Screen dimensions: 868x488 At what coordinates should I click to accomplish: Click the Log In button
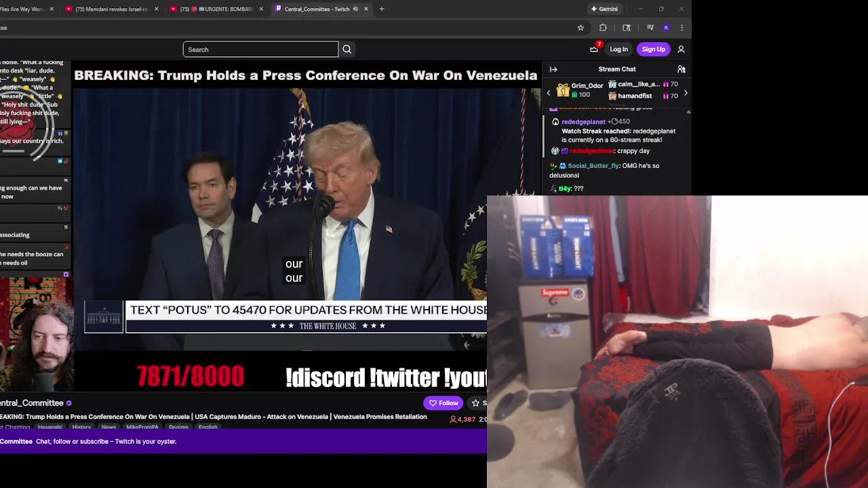[618, 49]
